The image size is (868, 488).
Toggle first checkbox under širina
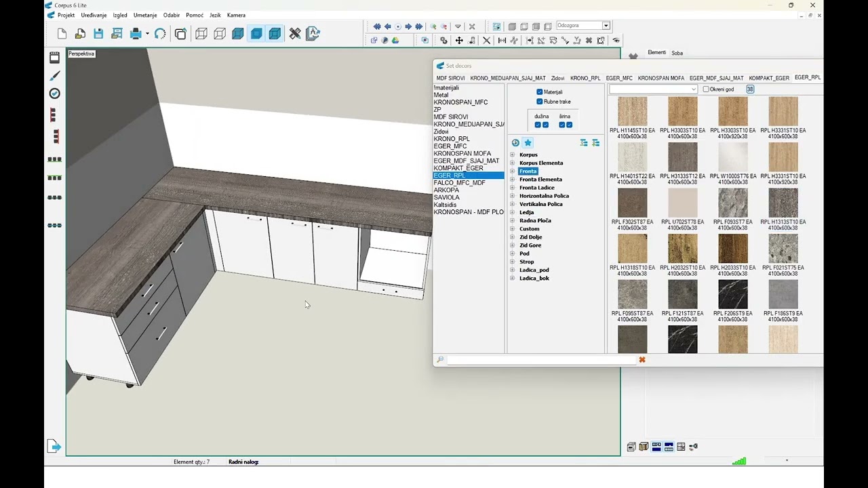[x=561, y=125]
